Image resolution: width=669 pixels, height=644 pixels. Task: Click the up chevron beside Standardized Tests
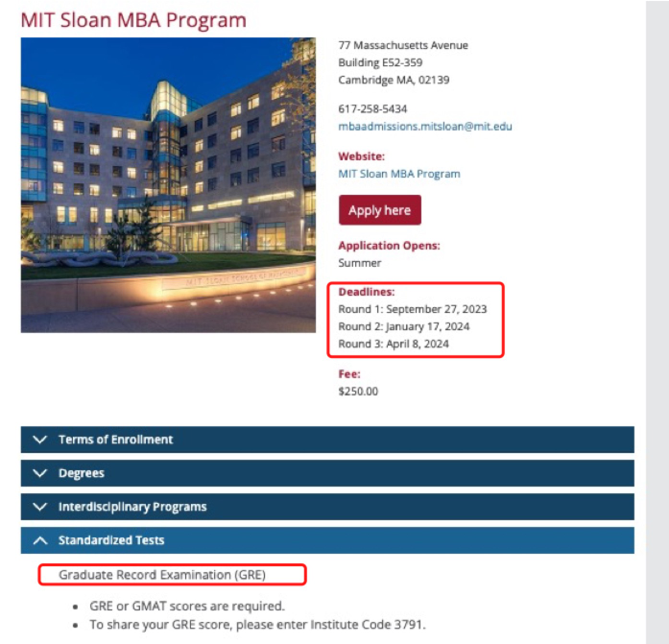39,540
